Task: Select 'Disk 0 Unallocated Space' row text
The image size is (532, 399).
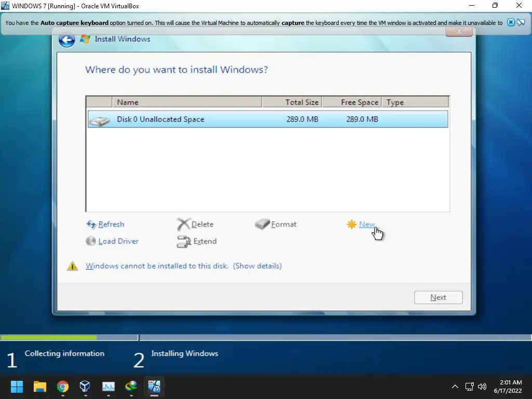Action: (161, 119)
